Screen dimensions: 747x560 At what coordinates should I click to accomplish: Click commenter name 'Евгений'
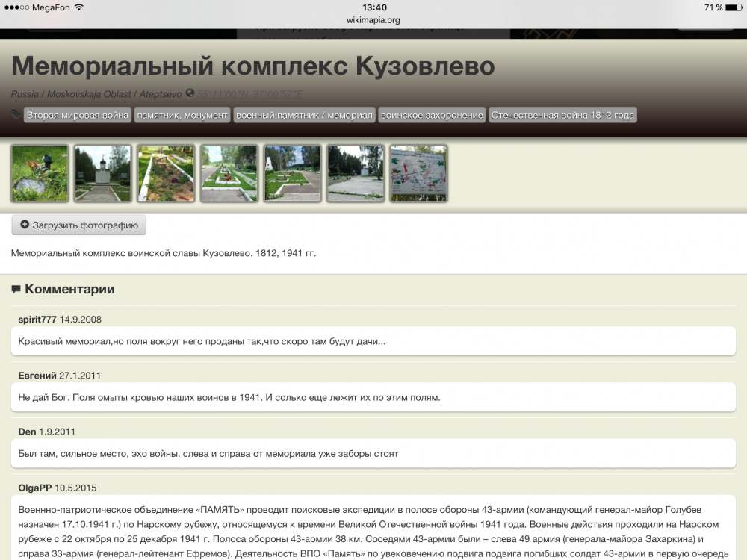click(x=37, y=376)
